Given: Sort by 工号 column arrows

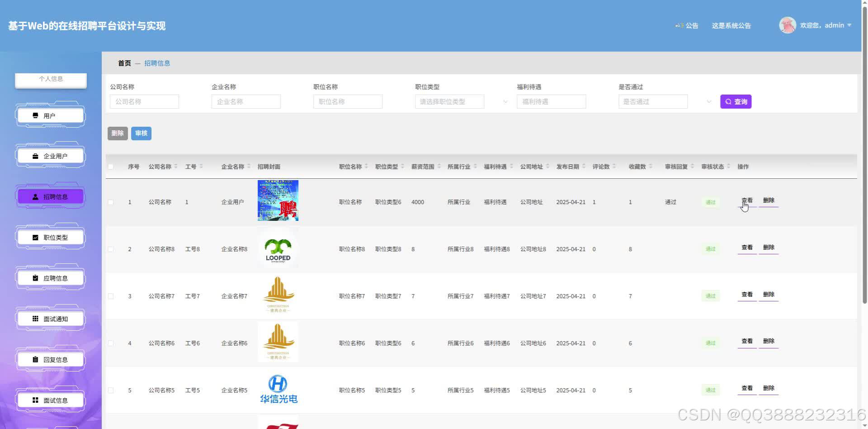Looking at the screenshot, I should pyautogui.click(x=201, y=167).
